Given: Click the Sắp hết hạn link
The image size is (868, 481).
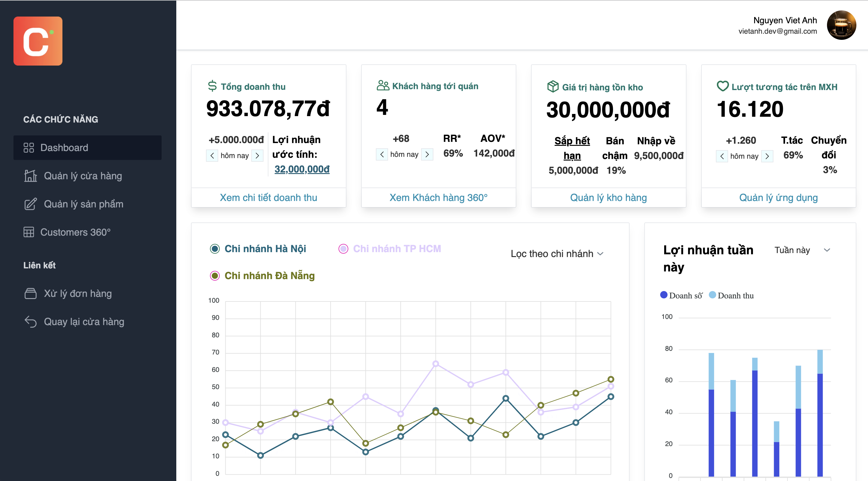Looking at the screenshot, I should click(572, 148).
